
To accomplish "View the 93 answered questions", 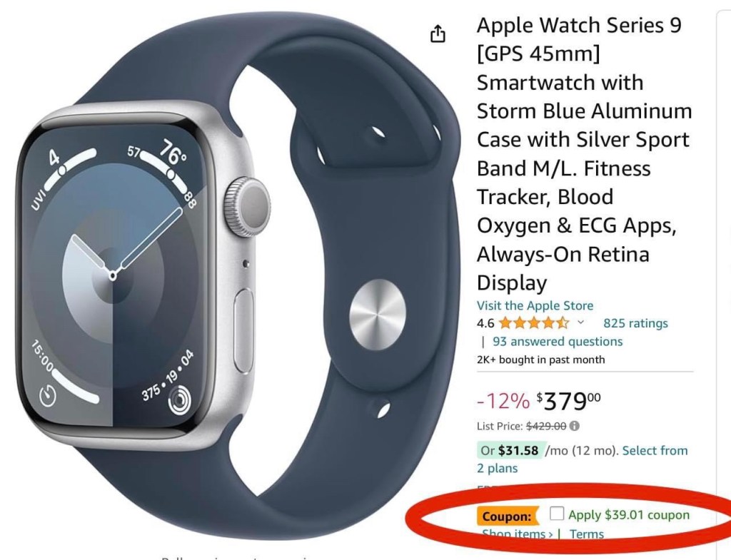I will (558, 342).
